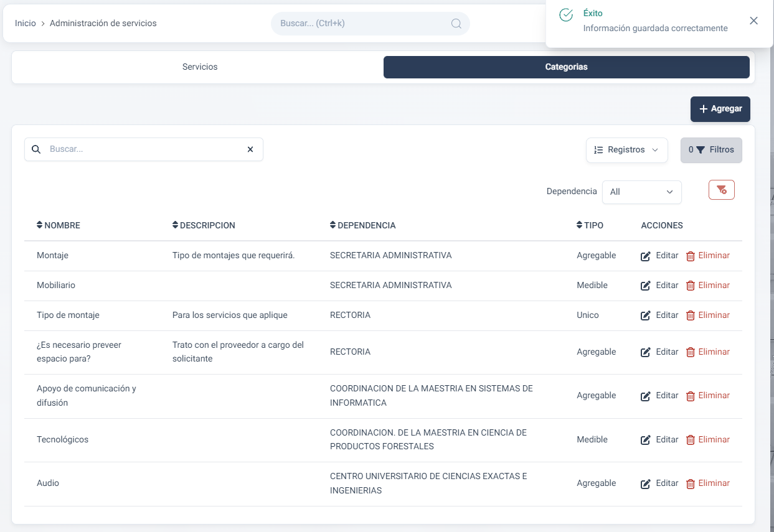Click edit icon for Tecnológicos row

coord(646,440)
